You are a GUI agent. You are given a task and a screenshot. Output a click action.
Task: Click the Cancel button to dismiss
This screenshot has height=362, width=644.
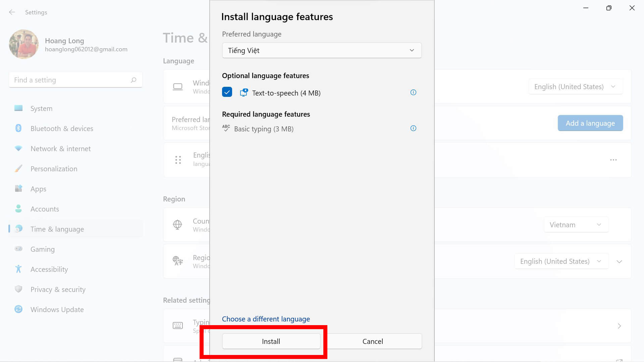(373, 341)
